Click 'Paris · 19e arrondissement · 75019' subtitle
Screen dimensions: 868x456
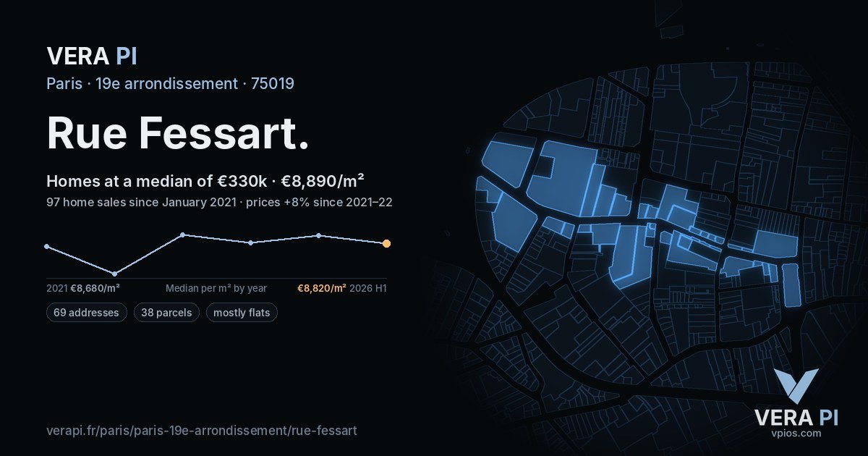[170, 83]
